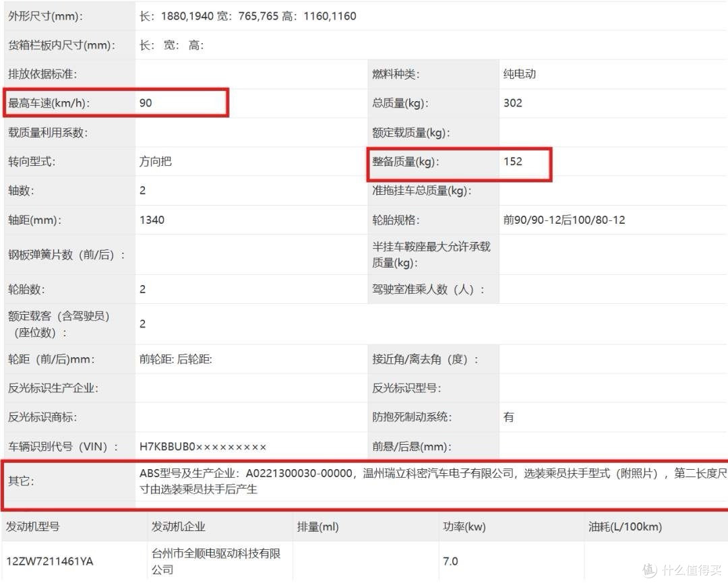Click the '功率(kw)' column header
The width and height of the screenshot is (728, 585).
[x=464, y=526]
